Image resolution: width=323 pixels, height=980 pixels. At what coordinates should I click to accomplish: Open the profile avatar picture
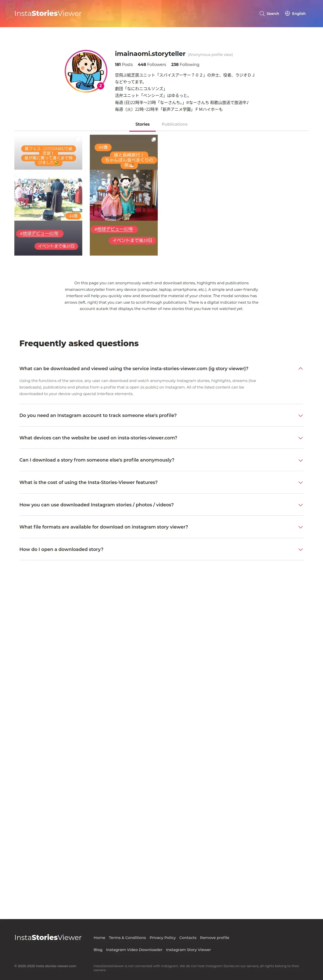click(86, 71)
